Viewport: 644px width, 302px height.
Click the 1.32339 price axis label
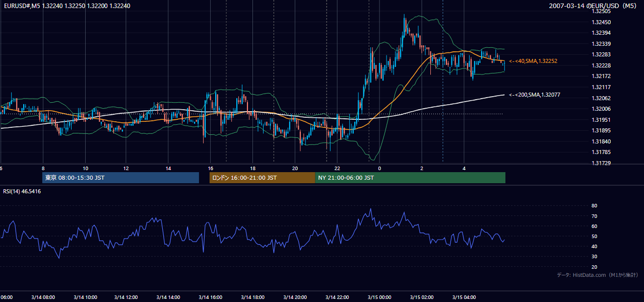601,44
